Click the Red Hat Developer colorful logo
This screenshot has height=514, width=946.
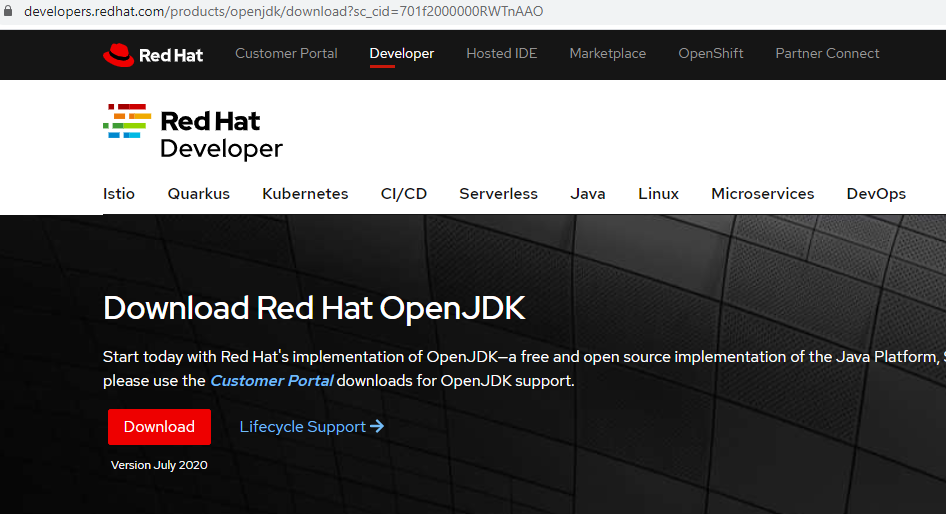pyautogui.click(x=127, y=121)
